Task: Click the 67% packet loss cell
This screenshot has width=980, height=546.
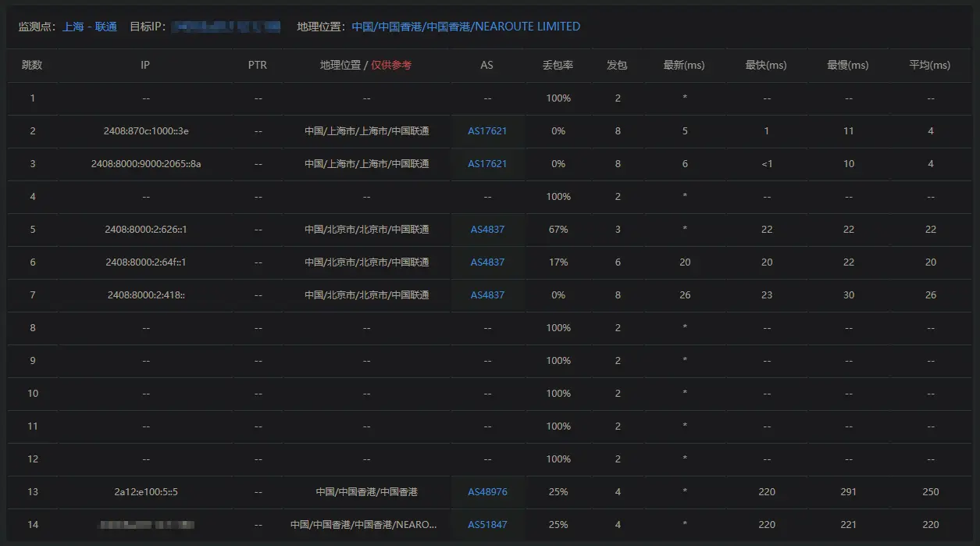Action: click(558, 230)
